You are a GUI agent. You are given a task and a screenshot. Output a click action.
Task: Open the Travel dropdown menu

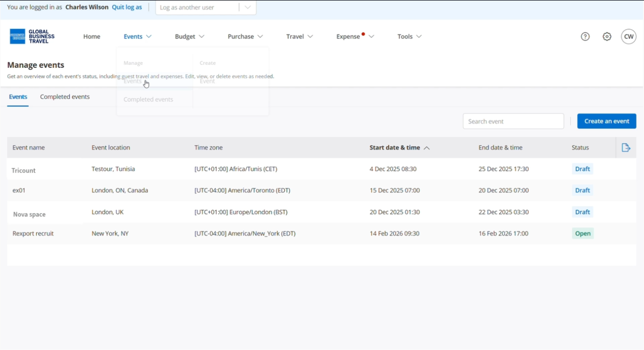(x=299, y=36)
